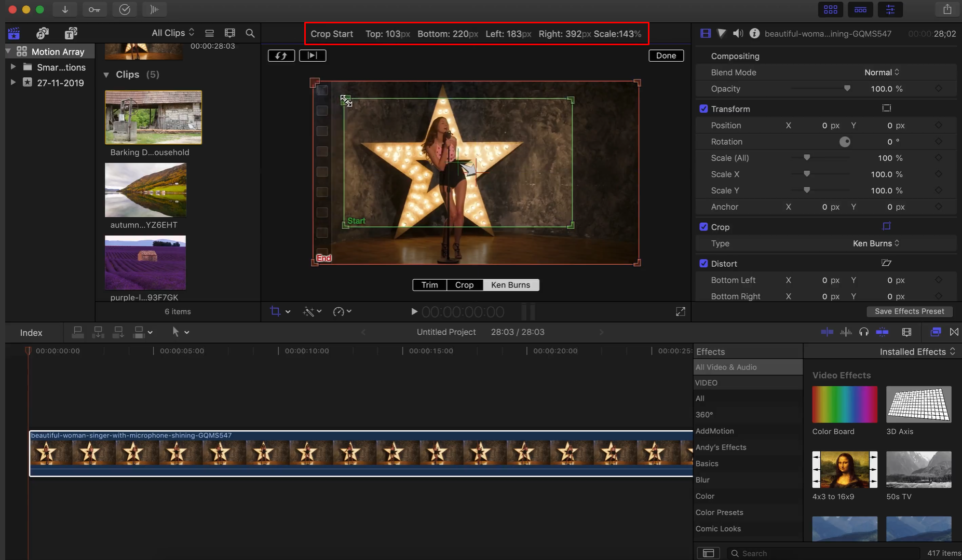Open the Titles and Generators sidebar
The width and height of the screenshot is (962, 560).
click(71, 33)
